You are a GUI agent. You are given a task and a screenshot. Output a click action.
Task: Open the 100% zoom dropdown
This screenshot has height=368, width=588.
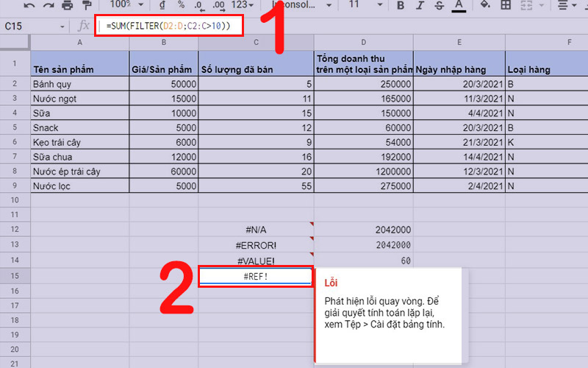(126, 5)
